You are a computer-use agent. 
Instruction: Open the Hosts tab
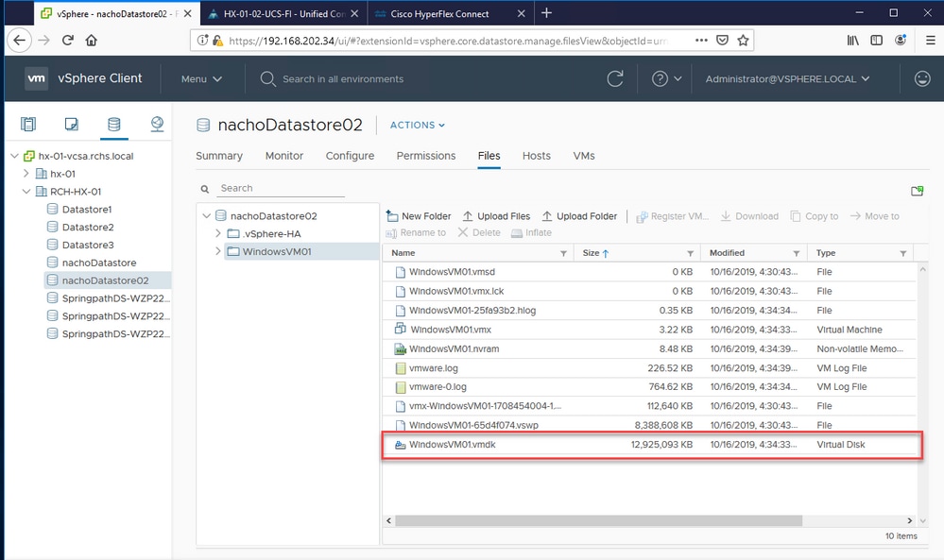pyautogui.click(x=537, y=156)
